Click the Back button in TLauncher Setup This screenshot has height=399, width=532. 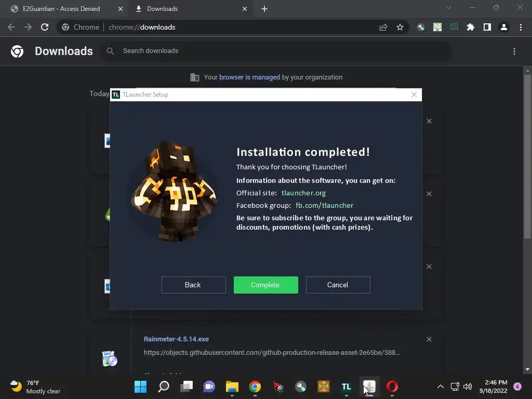click(x=193, y=285)
